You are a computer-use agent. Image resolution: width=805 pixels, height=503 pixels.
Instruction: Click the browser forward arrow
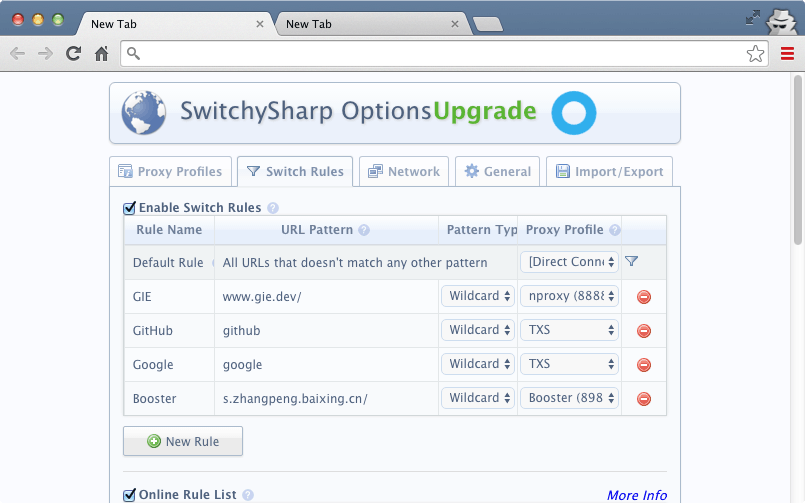click(x=45, y=53)
